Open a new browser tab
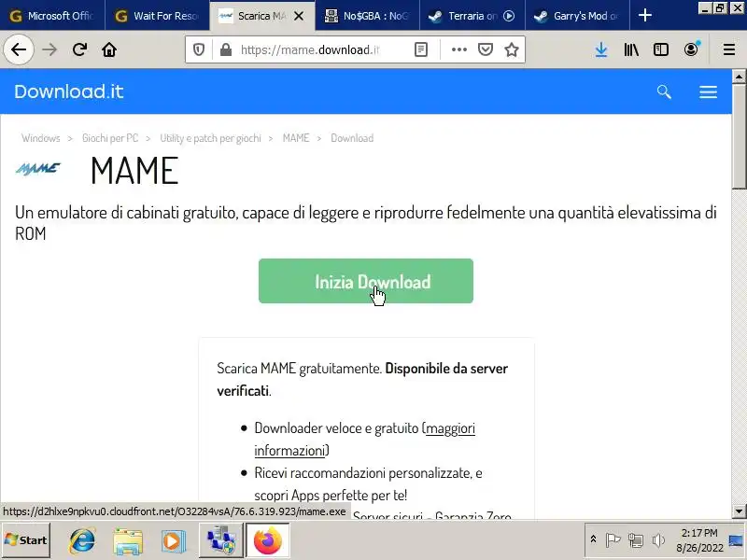 point(645,16)
